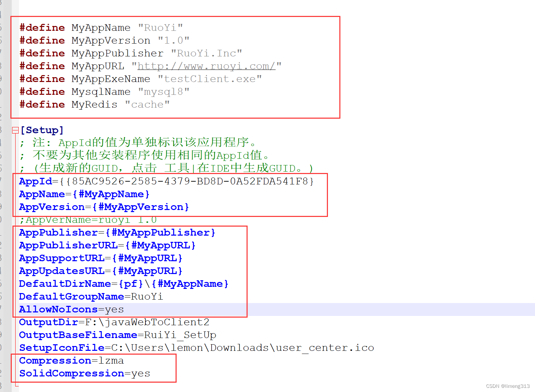Click the commented ;AppVerName=ruoyi 1.0 line
The height and width of the screenshot is (392, 535).
(x=88, y=220)
